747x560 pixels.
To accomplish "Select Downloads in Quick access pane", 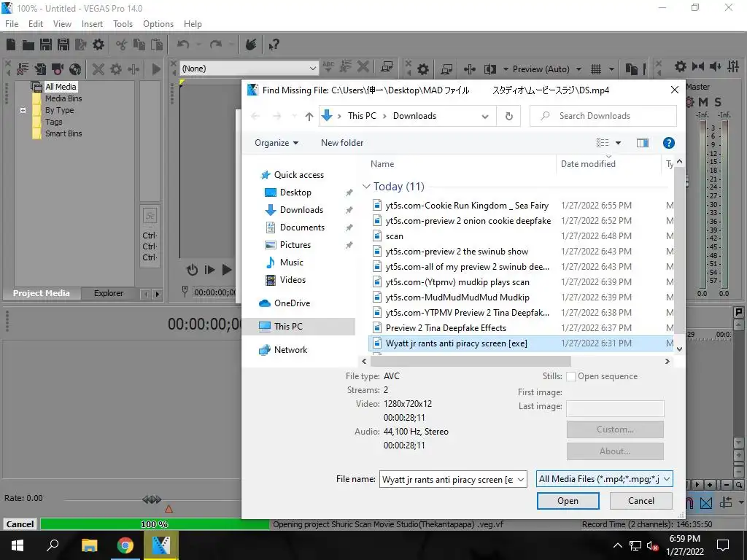I will [x=301, y=210].
